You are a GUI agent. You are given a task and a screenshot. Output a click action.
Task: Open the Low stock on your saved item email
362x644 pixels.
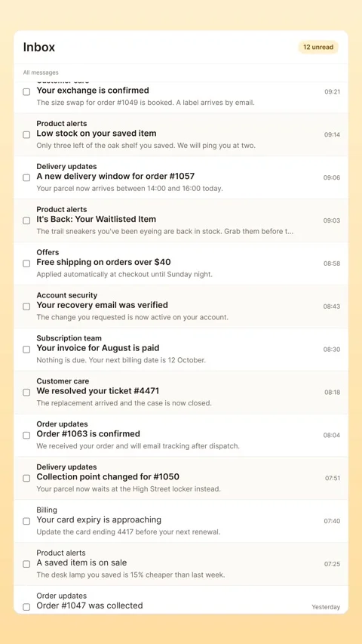click(x=181, y=134)
